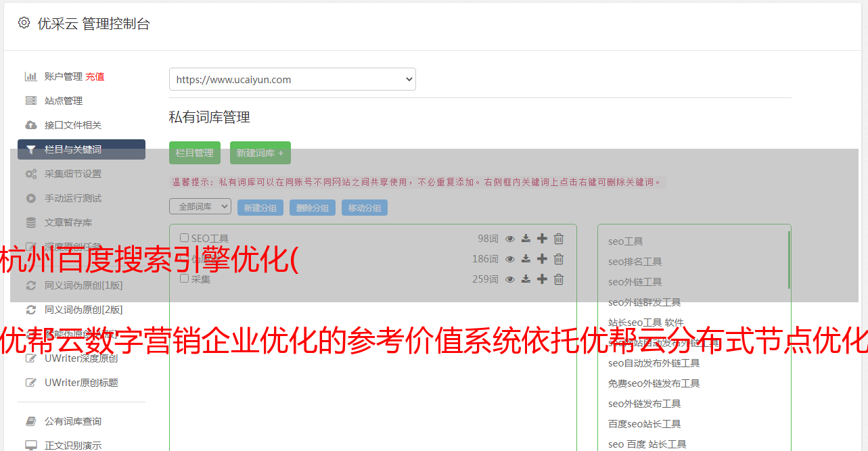
Task: Open the 全部词库 group dropdown
Action: click(200, 206)
